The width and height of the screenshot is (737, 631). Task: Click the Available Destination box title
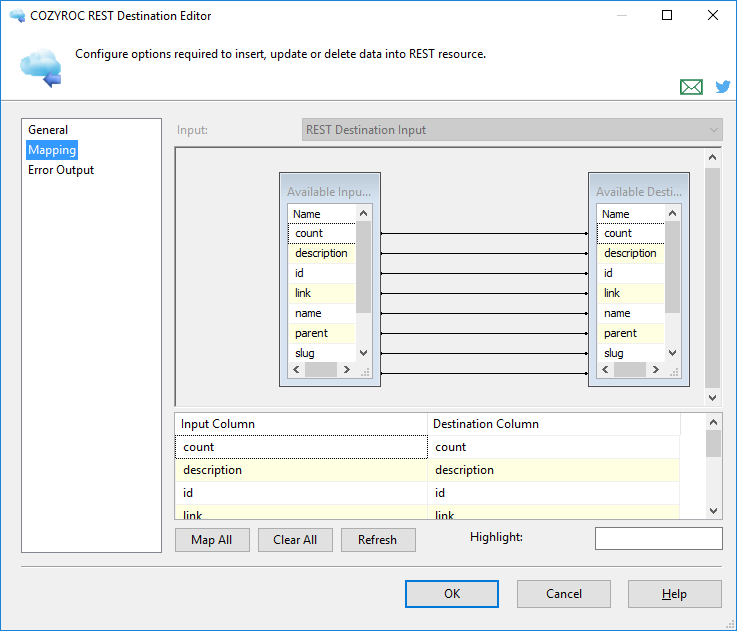[639, 192]
